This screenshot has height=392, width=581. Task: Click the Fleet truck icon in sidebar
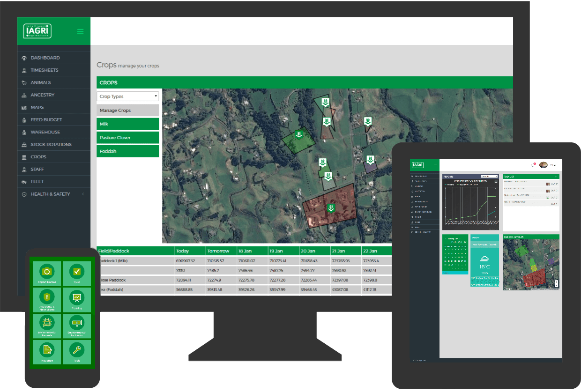[x=24, y=182]
